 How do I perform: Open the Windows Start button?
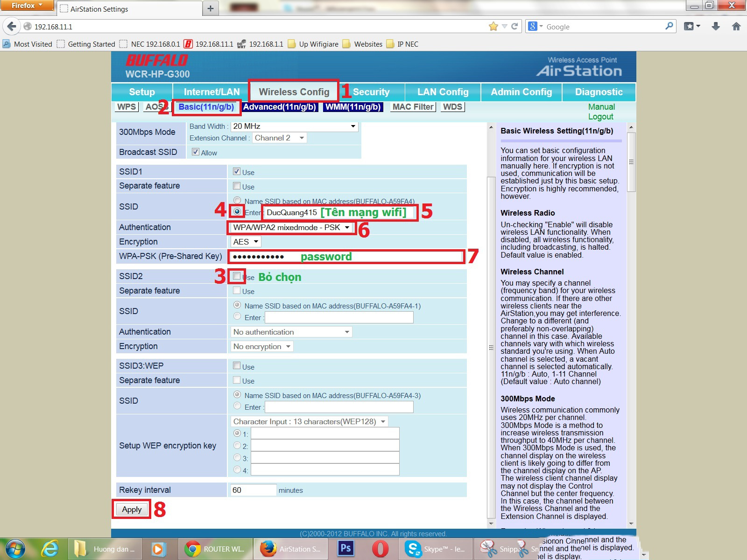point(14,549)
